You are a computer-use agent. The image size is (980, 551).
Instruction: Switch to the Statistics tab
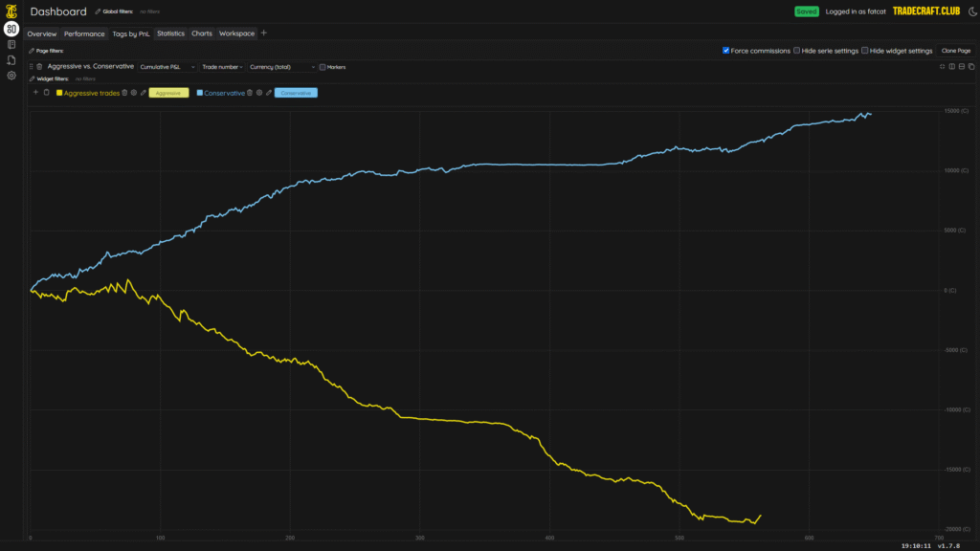[x=170, y=33]
